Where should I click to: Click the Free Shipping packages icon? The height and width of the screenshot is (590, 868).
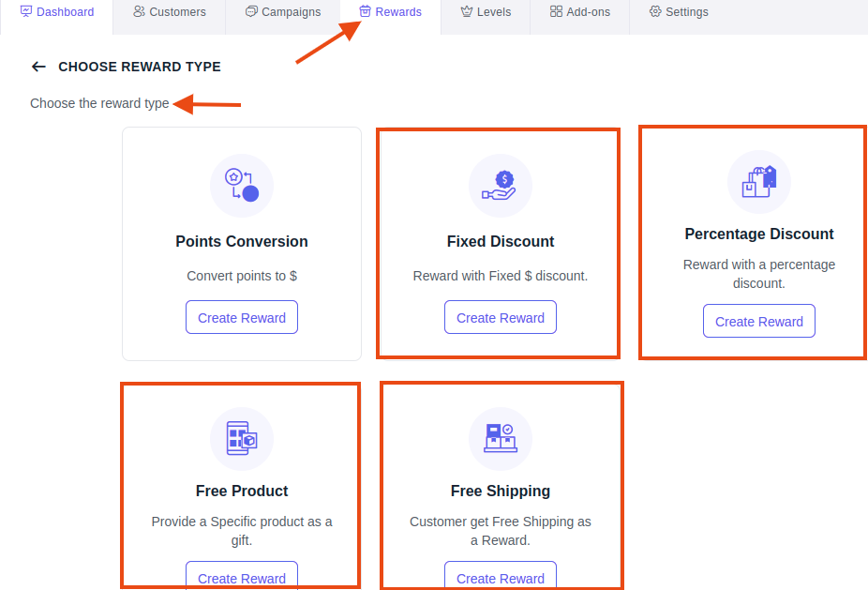pyautogui.click(x=501, y=439)
